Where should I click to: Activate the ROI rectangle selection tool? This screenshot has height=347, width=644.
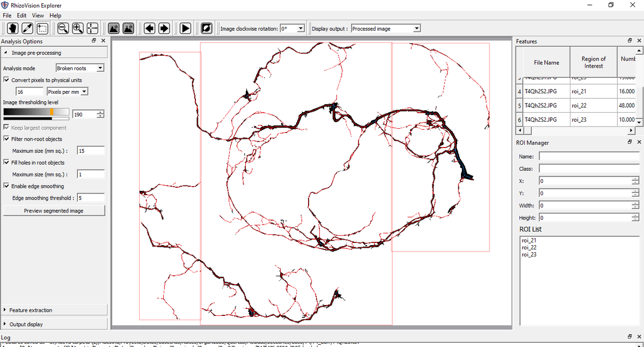(x=42, y=28)
